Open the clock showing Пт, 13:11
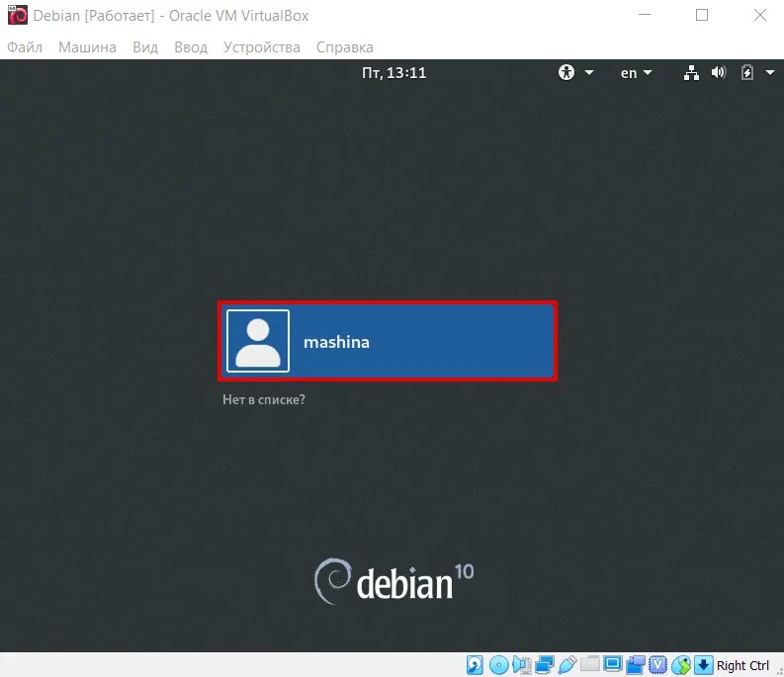The image size is (784, 677). coord(394,73)
